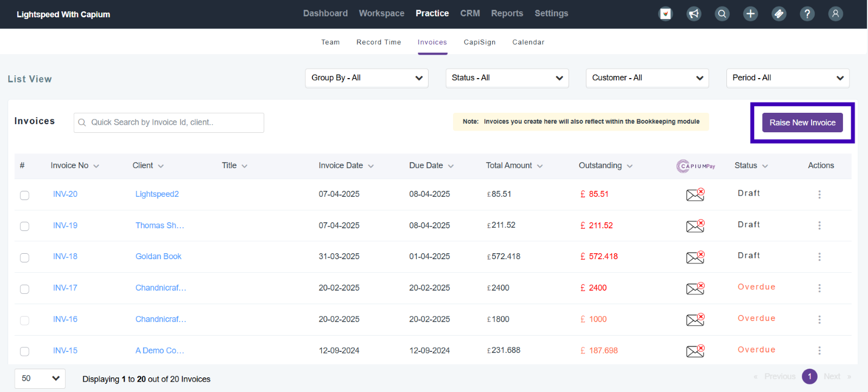The width and height of the screenshot is (868, 392).
Task: Tick the checkbox for INV-15
Action: (x=24, y=351)
